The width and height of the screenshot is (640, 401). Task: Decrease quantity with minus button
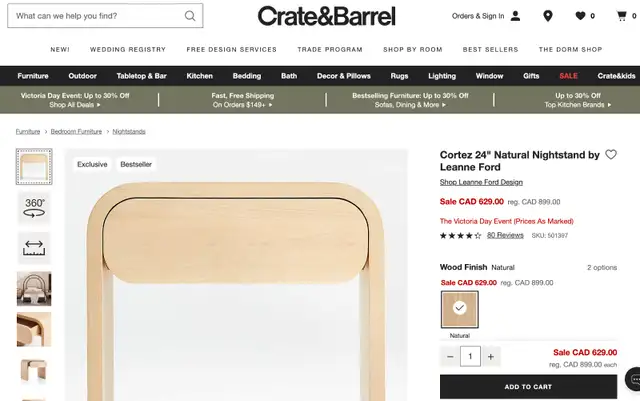[x=450, y=356]
